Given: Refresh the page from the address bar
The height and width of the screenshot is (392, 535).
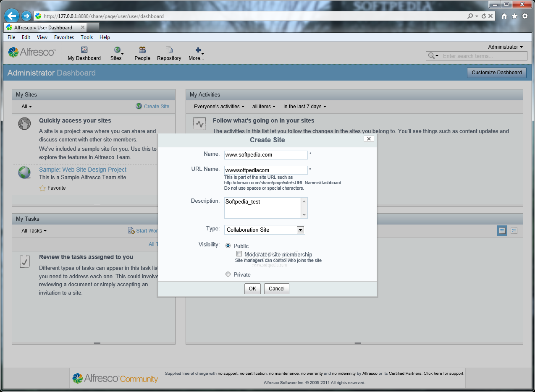Looking at the screenshot, I should 484,16.
